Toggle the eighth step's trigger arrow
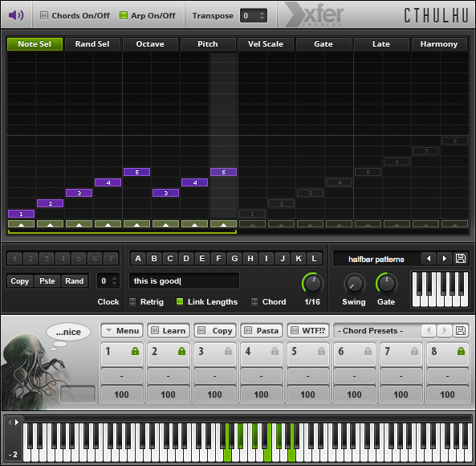The height and width of the screenshot is (466, 476). point(223,224)
